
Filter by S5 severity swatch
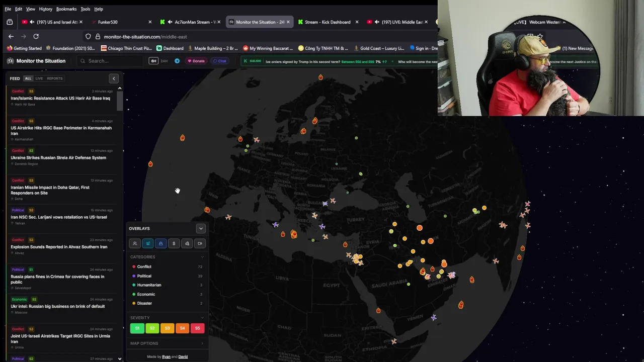tap(197, 328)
